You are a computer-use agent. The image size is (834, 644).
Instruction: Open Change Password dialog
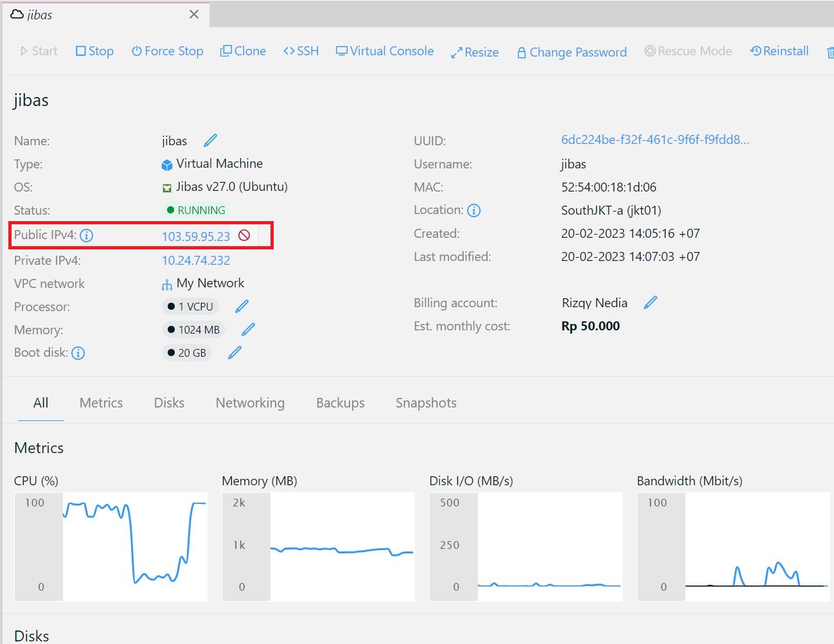pos(571,52)
